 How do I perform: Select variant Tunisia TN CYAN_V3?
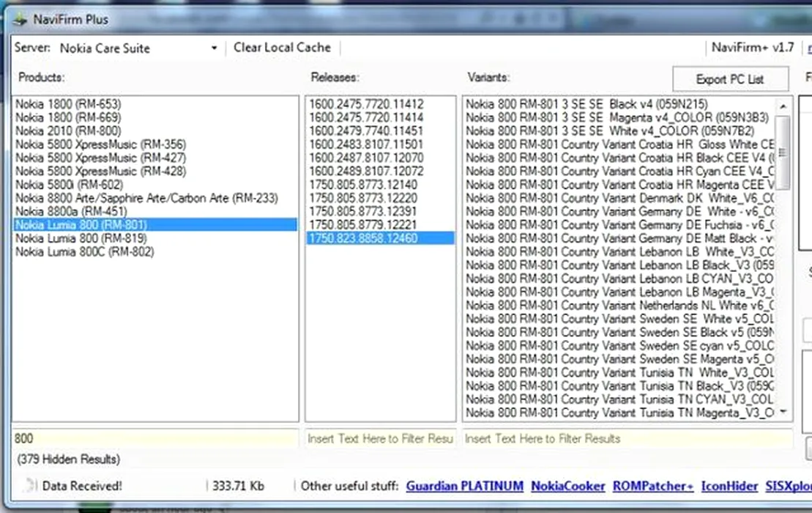point(620,399)
